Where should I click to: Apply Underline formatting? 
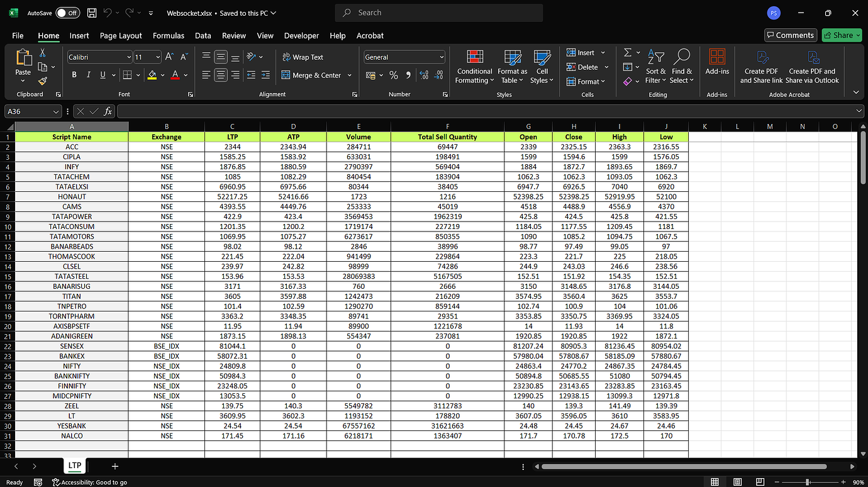pyautogui.click(x=103, y=75)
